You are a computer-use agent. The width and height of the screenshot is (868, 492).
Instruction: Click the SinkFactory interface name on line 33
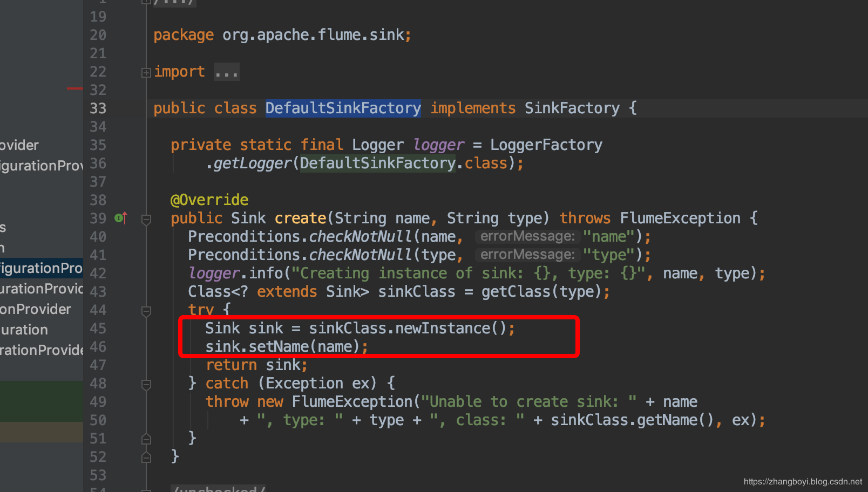click(572, 108)
